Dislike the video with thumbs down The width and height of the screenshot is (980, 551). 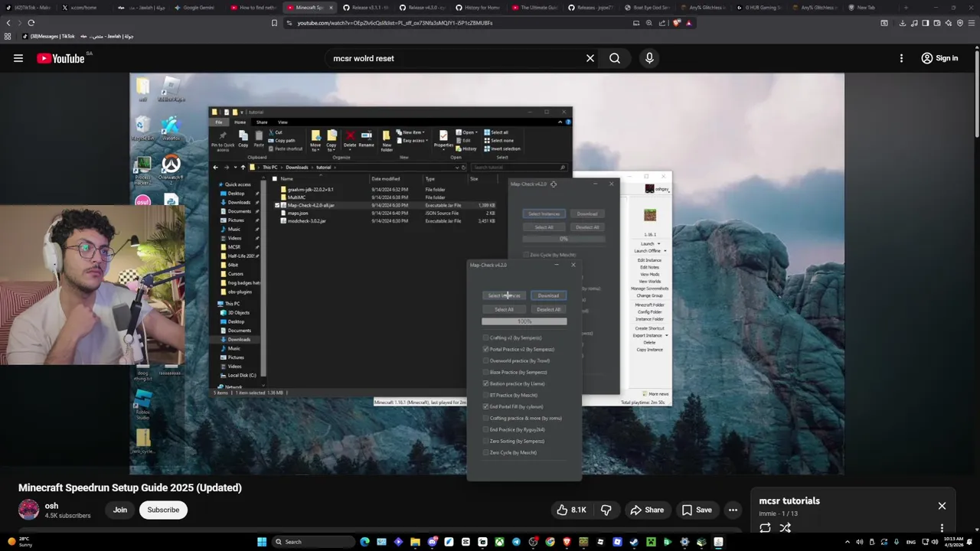point(606,510)
